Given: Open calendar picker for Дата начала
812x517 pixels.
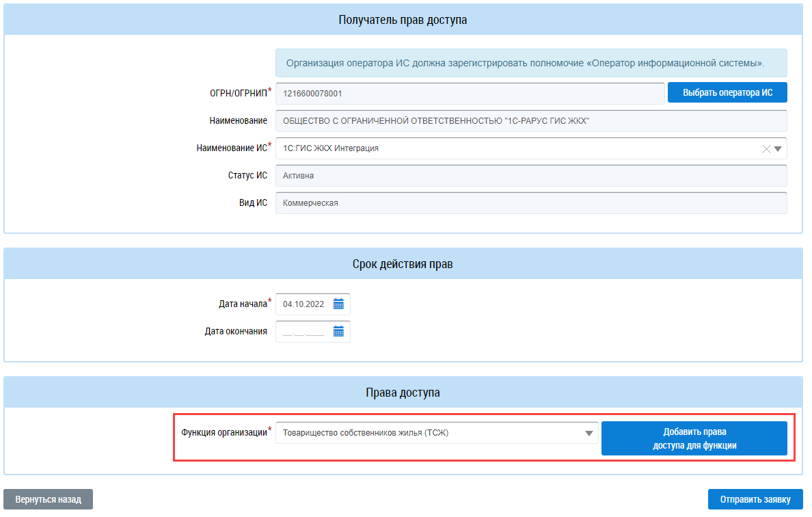Looking at the screenshot, I should click(338, 304).
